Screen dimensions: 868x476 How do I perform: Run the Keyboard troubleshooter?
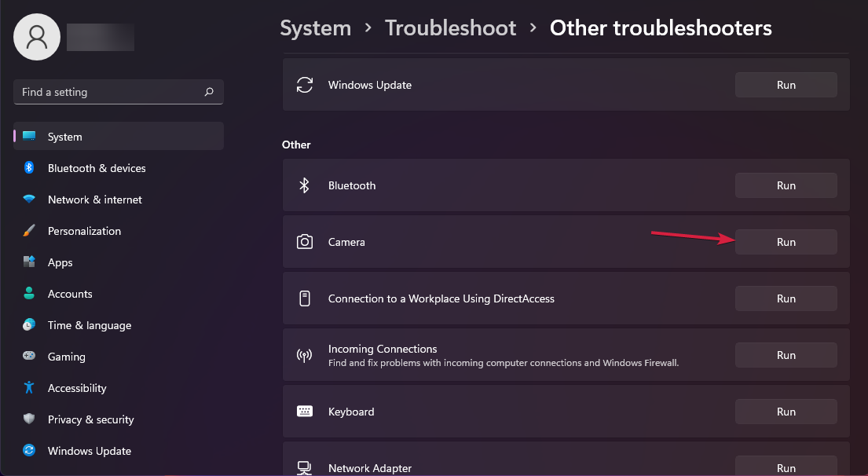point(786,411)
